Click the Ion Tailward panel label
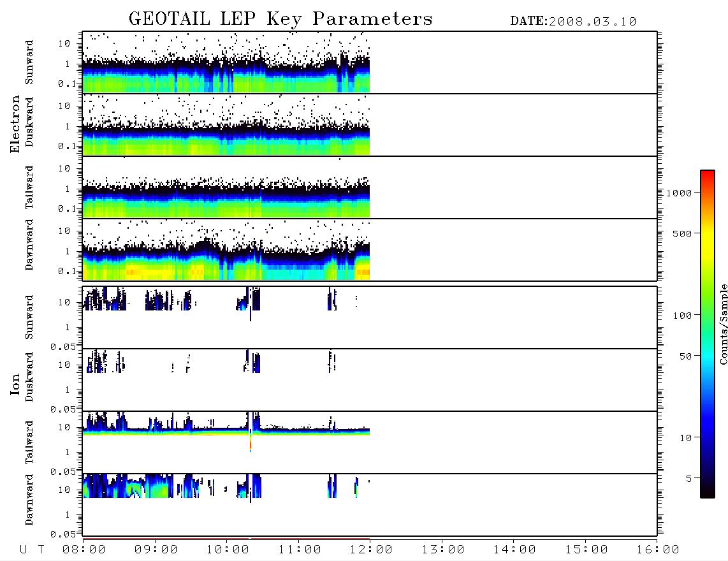This screenshot has height=561, width=728. [29, 442]
